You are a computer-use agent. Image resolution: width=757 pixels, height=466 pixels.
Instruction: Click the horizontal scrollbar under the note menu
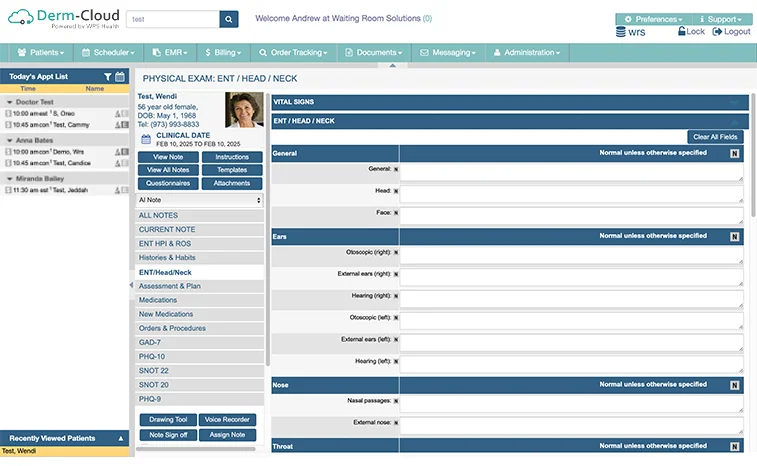pyautogui.click(x=196, y=449)
